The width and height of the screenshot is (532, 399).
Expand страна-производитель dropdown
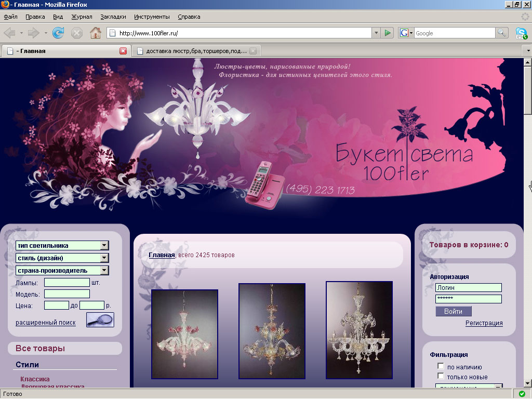tap(104, 270)
